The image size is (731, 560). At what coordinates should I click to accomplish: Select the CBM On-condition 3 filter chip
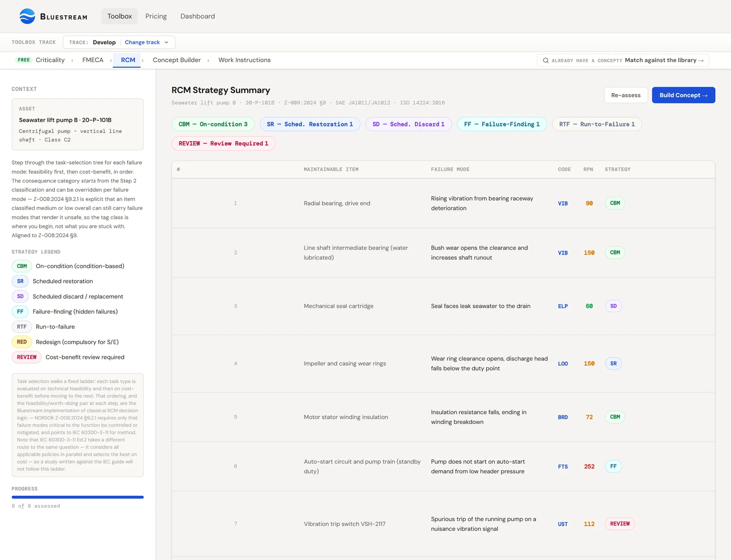(x=213, y=124)
